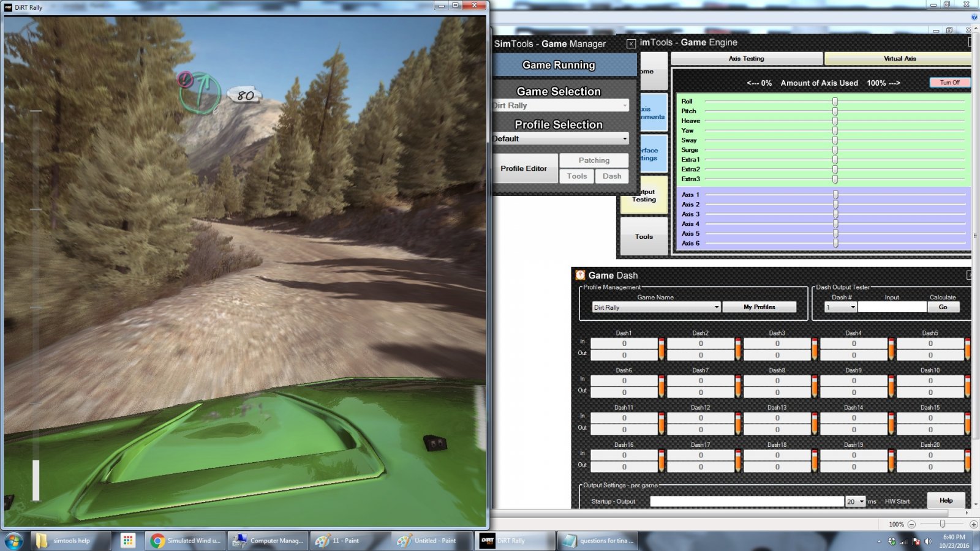980x551 pixels.
Task: Expand the Dash # dropdown
Action: tap(840, 307)
